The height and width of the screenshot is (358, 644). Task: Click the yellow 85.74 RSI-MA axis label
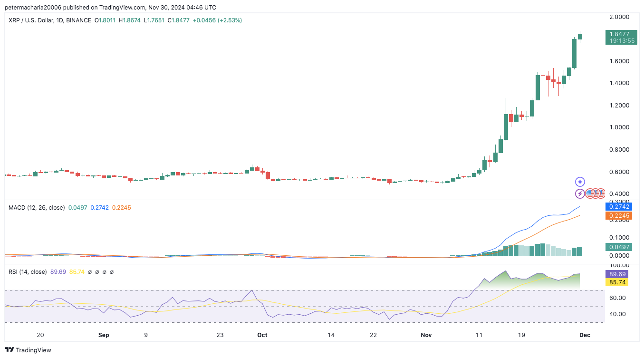(x=617, y=282)
